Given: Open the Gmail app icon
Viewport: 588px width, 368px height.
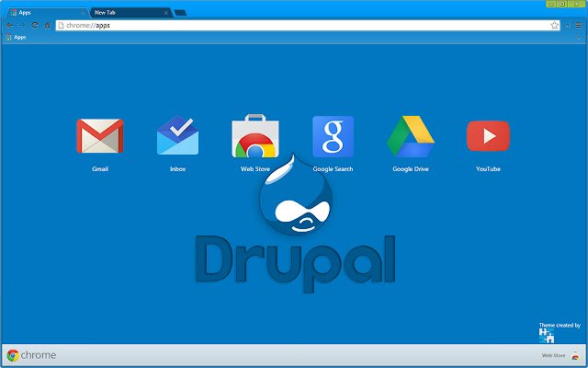Looking at the screenshot, I should 100,135.
